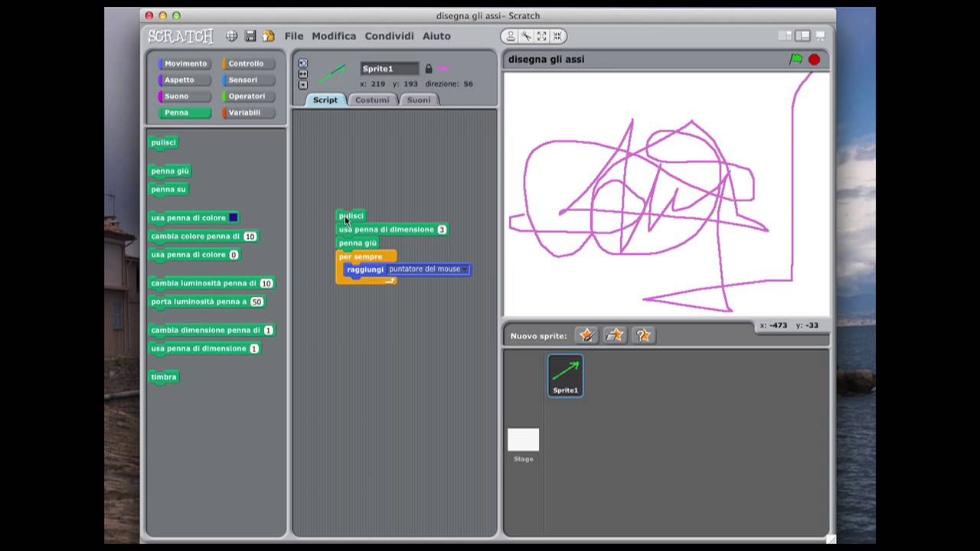
Task: Enter presentation mode
Action: pyautogui.click(x=820, y=36)
